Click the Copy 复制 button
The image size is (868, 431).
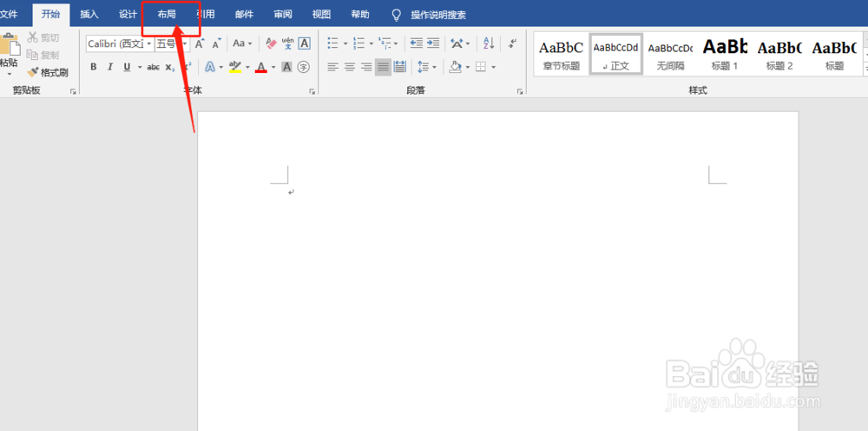tap(43, 55)
